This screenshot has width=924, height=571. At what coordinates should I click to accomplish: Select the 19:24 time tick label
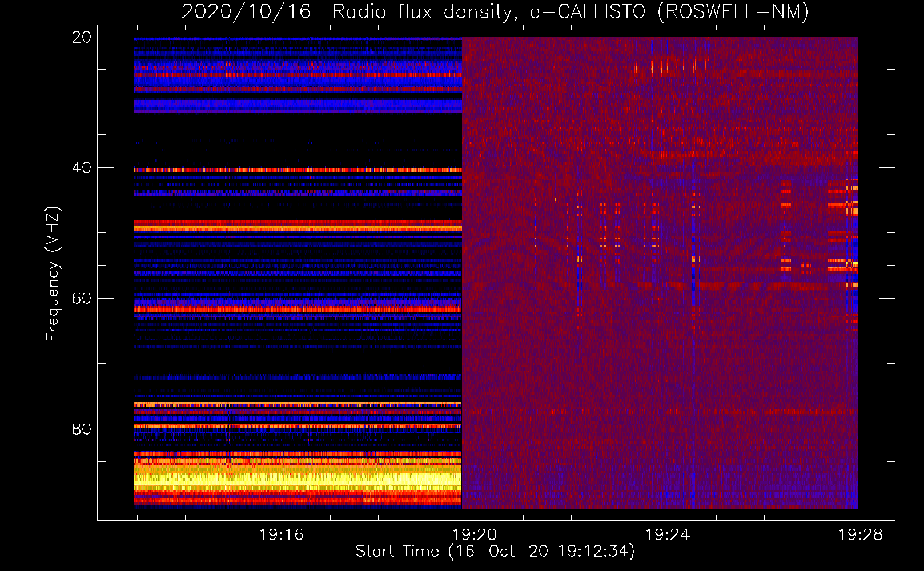668,535
